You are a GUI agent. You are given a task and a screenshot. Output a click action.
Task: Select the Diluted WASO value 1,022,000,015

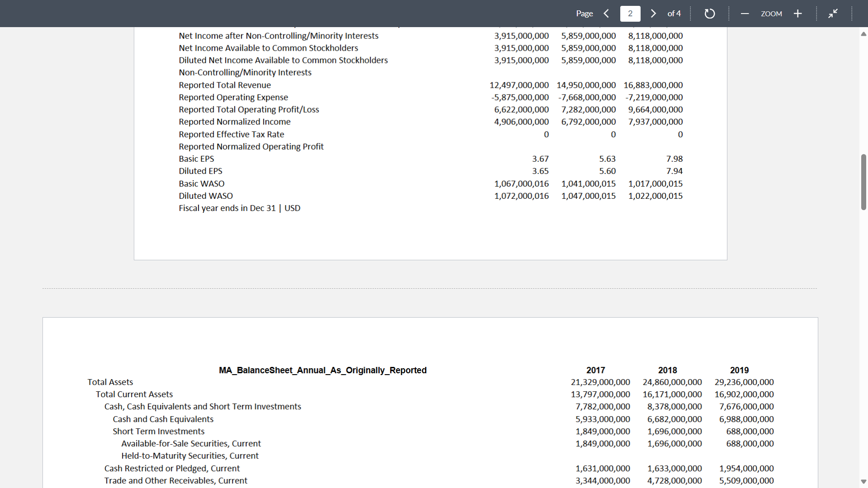[656, 196]
